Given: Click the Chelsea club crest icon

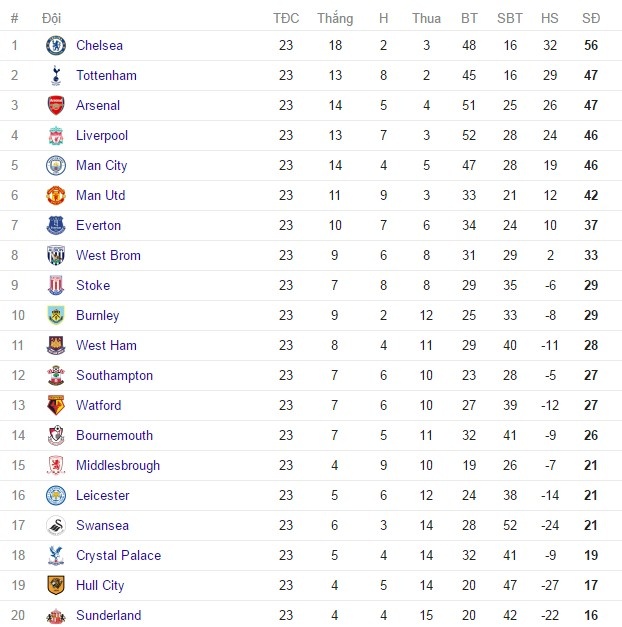Looking at the screenshot, I should (x=55, y=45).
